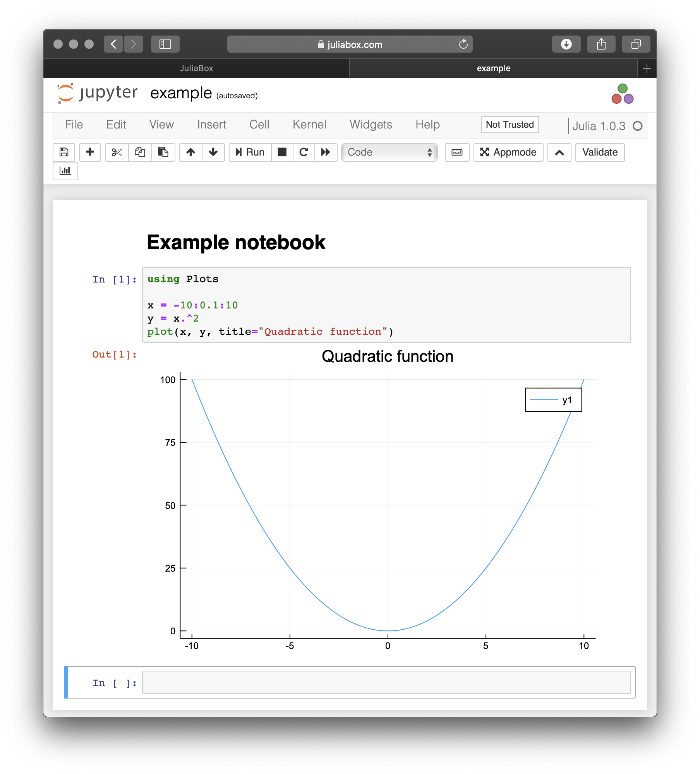Click the Not Trusted button
Screen dimensions: 700x774
(510, 125)
